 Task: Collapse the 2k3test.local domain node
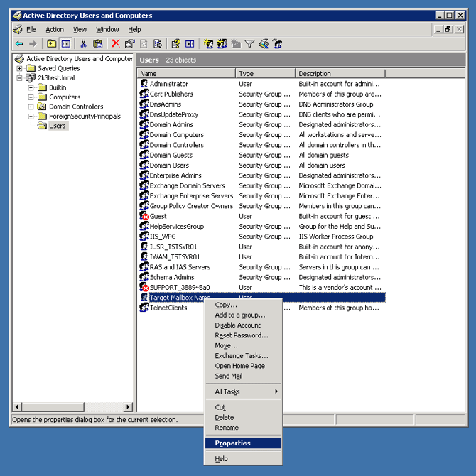pyautogui.click(x=20, y=78)
